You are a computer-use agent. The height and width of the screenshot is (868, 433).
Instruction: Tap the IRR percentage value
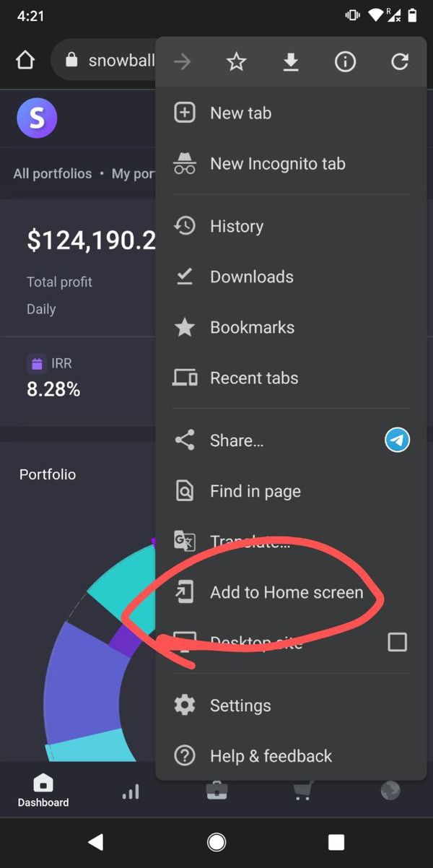(x=53, y=389)
